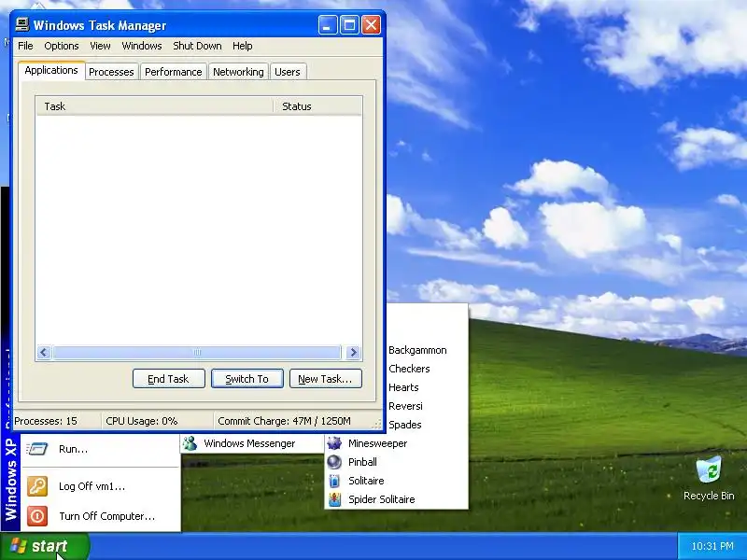
Task: Click the Log Off key icon
Action: (x=37, y=486)
